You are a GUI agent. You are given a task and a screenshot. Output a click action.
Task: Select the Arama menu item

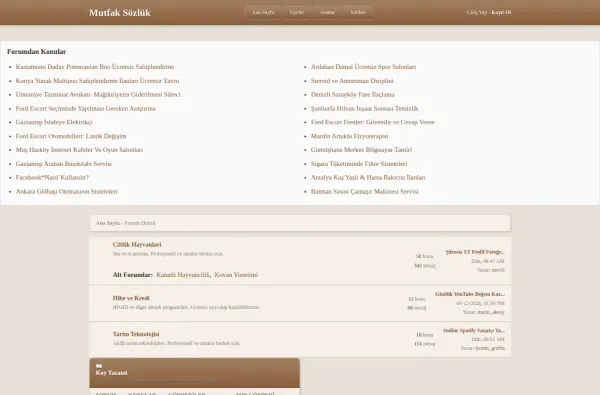point(327,12)
